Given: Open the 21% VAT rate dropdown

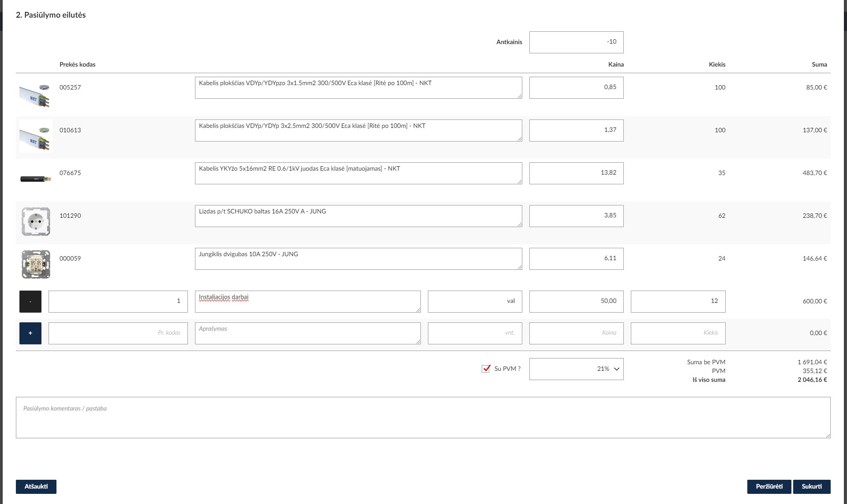Looking at the screenshot, I should (576, 369).
